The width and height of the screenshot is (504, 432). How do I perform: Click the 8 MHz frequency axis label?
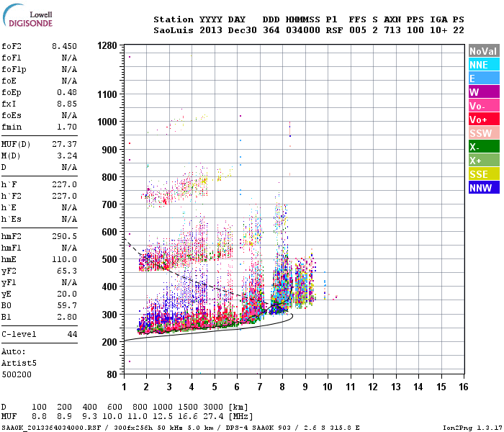[x=282, y=387]
